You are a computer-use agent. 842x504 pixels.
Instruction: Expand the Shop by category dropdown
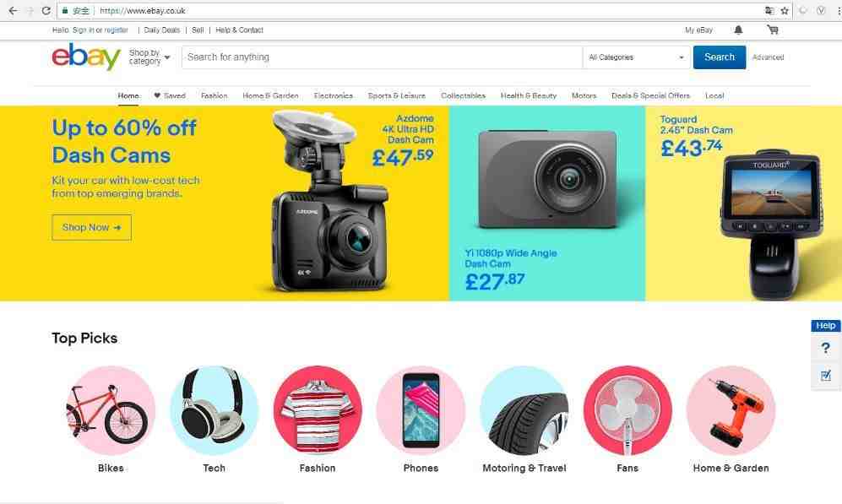coord(149,57)
